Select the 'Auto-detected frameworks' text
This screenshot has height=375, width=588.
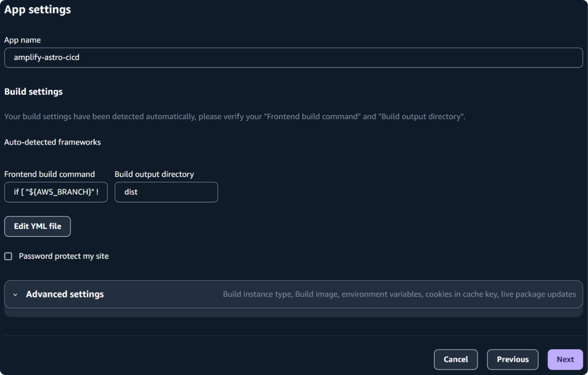point(53,142)
